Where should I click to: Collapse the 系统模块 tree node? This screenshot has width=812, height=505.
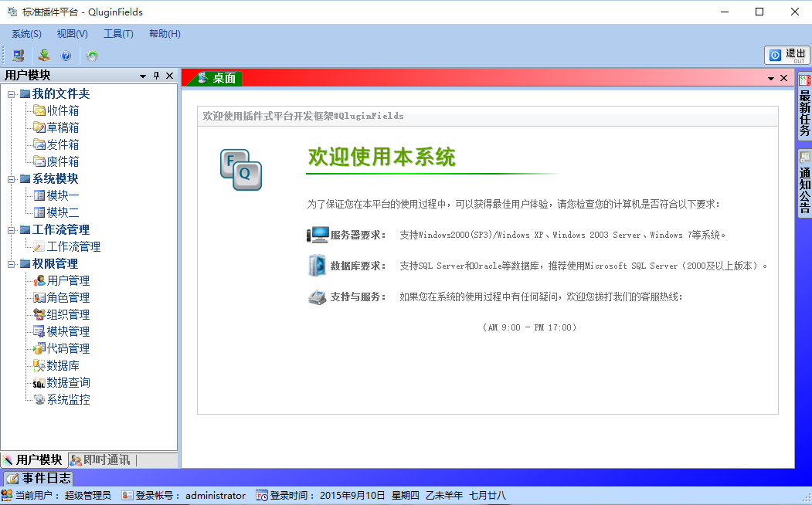(x=11, y=179)
